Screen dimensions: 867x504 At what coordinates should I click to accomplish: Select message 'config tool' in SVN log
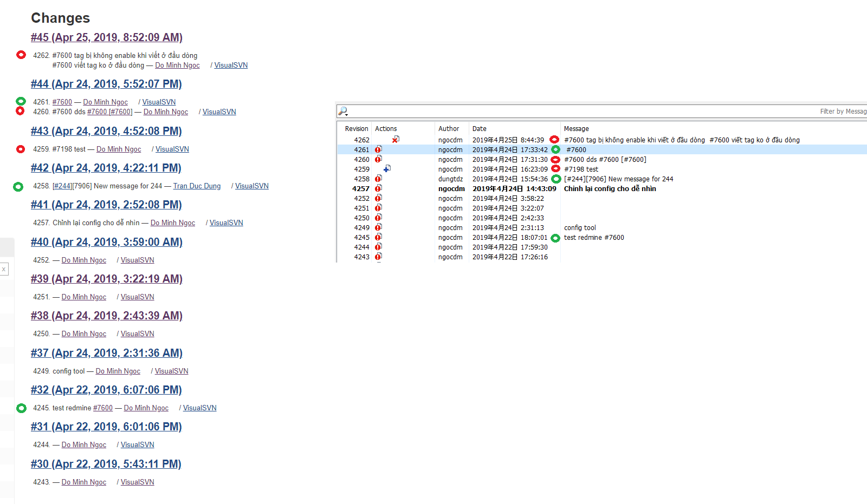click(x=580, y=227)
